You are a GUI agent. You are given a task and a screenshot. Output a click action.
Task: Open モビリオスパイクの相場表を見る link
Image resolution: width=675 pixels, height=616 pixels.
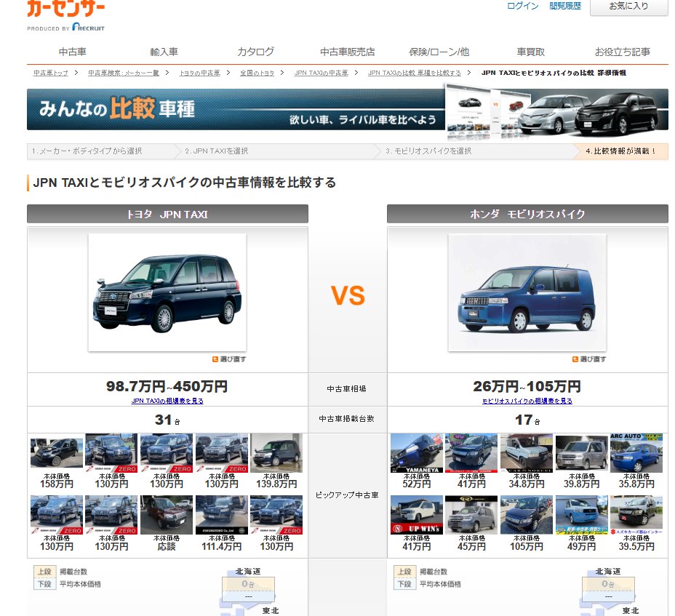click(527, 401)
